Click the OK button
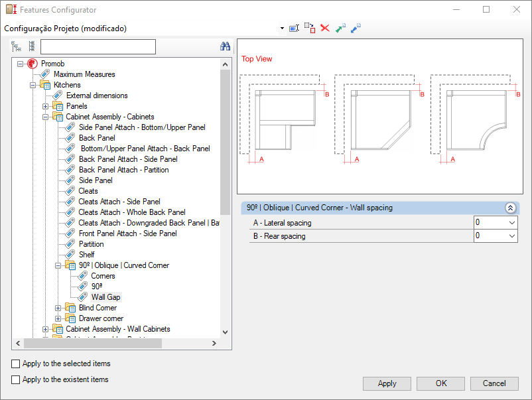The width and height of the screenshot is (532, 400). point(440,383)
